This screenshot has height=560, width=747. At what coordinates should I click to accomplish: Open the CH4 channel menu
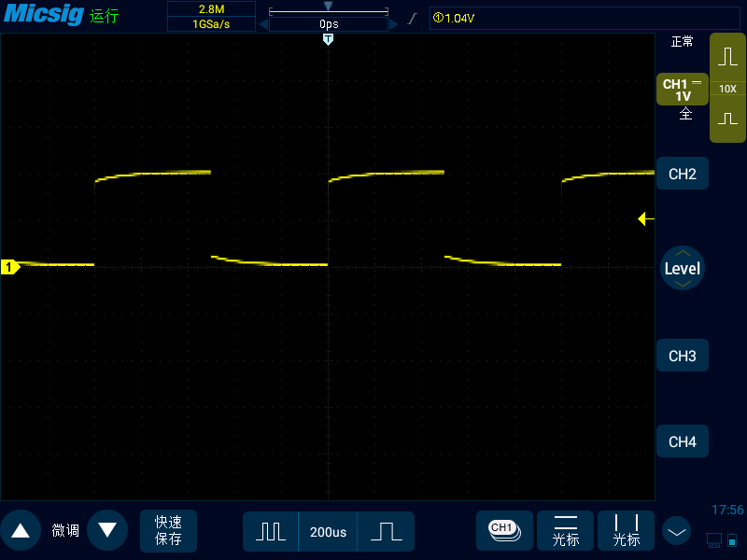[x=683, y=441]
